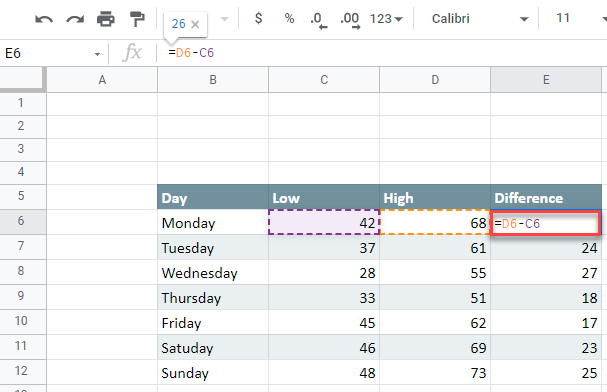Image resolution: width=607 pixels, height=392 pixels.
Task: Select column E header
Action: tap(546, 80)
